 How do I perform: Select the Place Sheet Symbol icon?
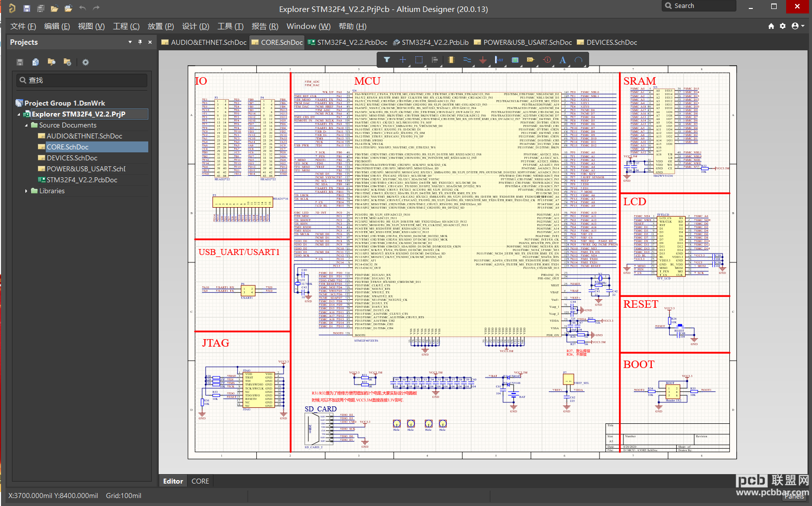tap(514, 60)
